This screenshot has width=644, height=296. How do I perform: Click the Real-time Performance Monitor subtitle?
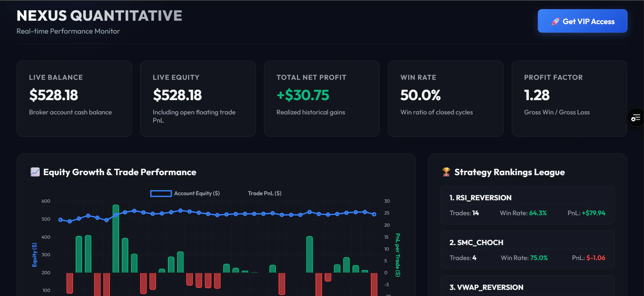[x=68, y=31]
